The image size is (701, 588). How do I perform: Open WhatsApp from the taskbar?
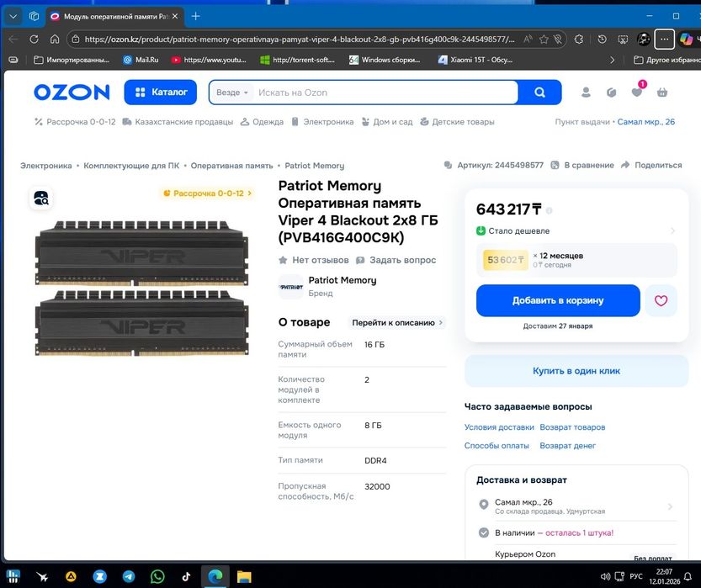point(157,577)
